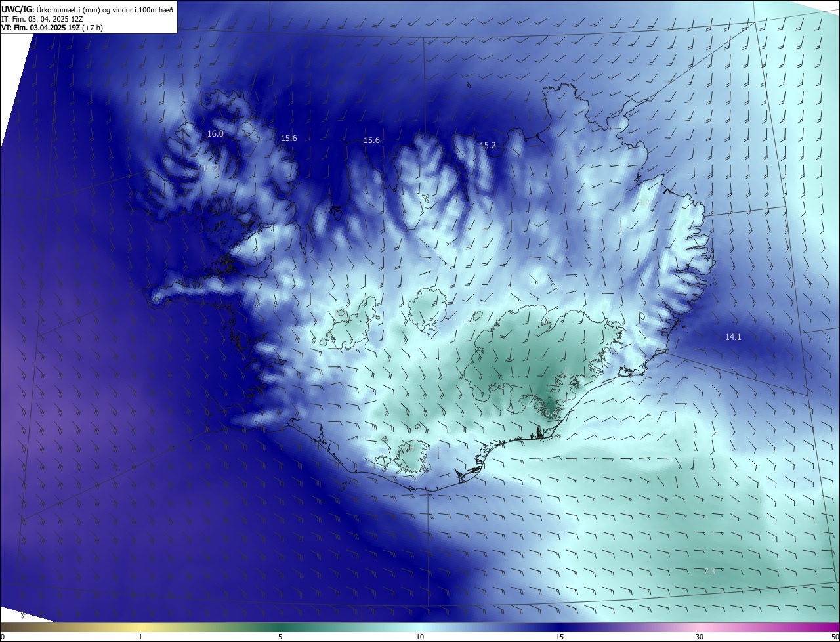Select the 15.2 value label on the map
The width and height of the screenshot is (840, 642).
coord(488,146)
